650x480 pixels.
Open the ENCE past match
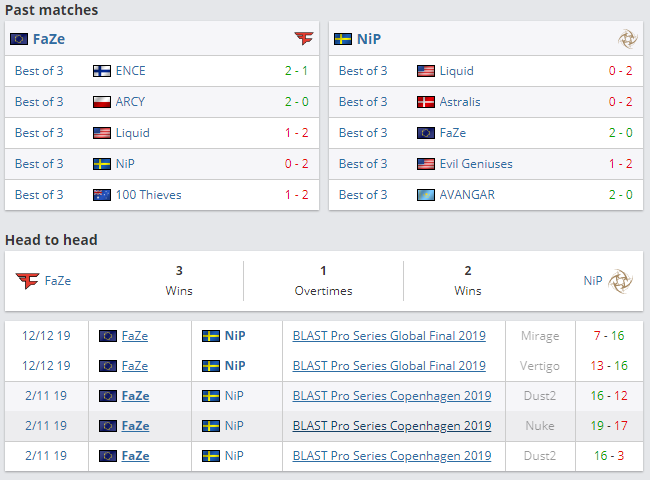[x=130, y=71]
